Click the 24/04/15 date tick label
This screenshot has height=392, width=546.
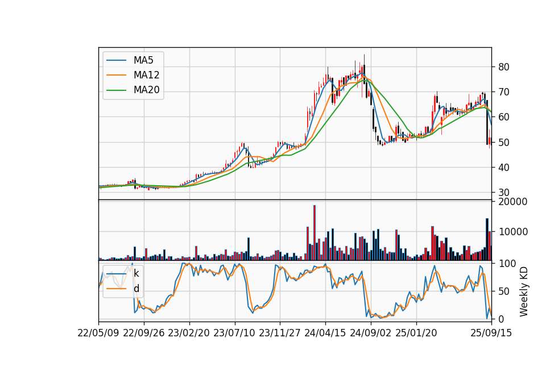[325, 333]
